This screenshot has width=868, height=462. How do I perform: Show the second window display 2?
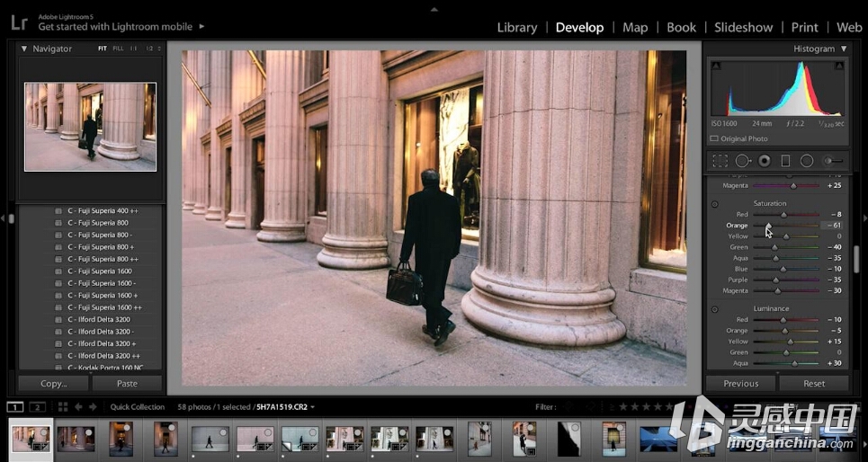coord(37,407)
